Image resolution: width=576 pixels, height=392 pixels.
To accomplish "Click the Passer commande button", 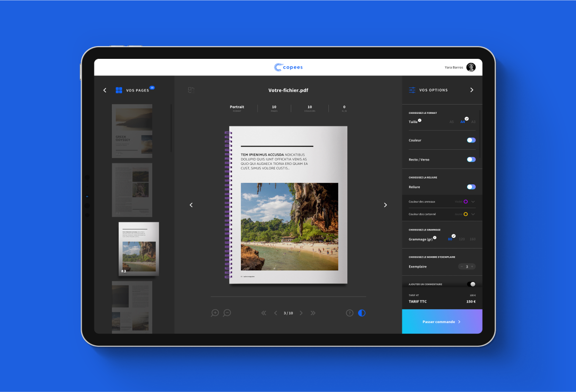I will coord(442,321).
